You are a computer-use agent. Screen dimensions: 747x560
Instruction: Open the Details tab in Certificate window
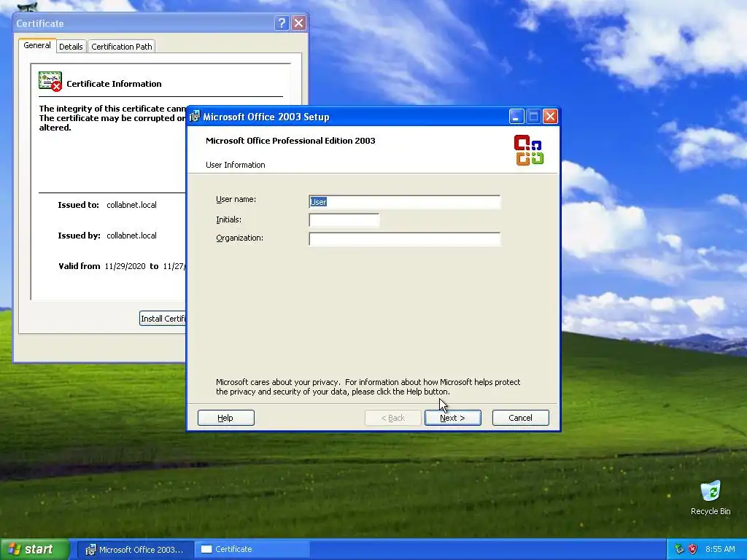[x=71, y=46]
